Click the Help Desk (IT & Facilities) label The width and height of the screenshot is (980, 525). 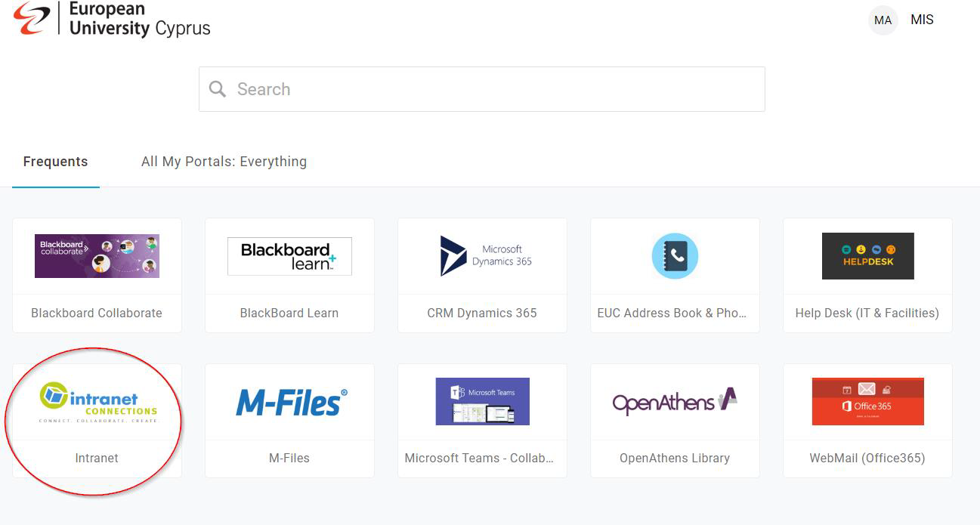(x=867, y=313)
